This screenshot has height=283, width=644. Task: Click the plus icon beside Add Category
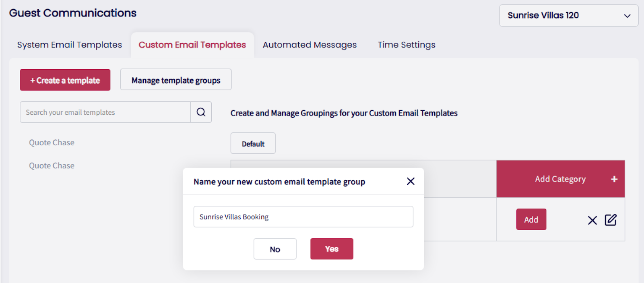(614, 179)
